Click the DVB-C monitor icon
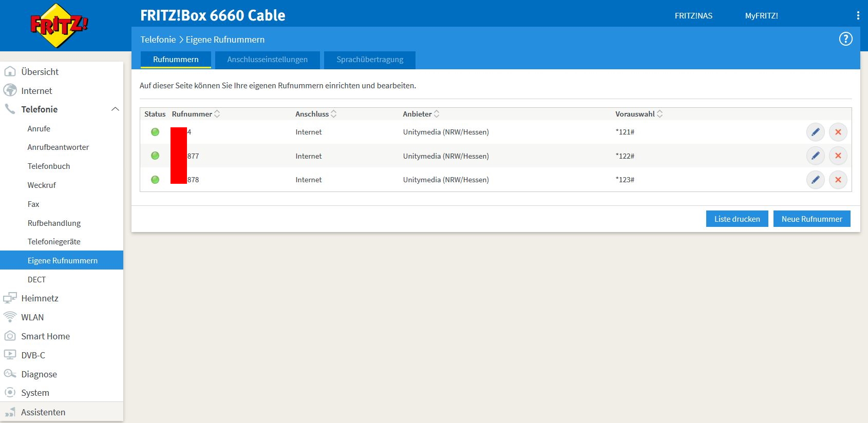868x423 pixels. point(10,355)
